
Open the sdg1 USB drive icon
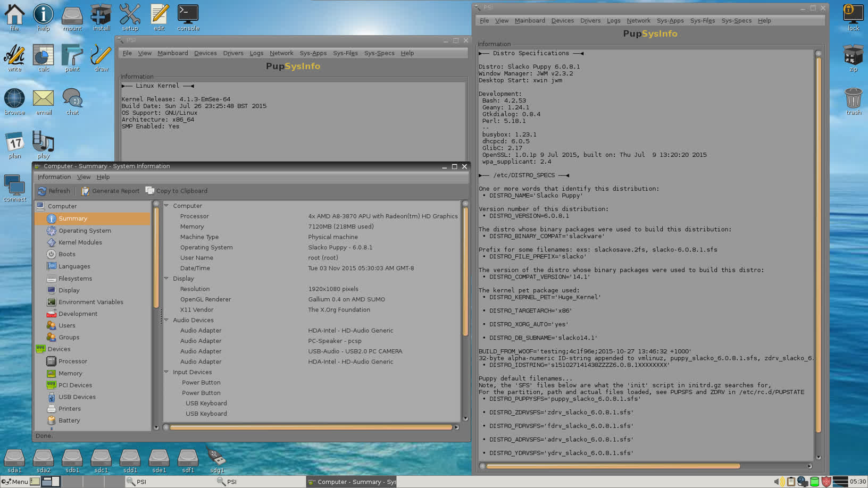[216, 461]
